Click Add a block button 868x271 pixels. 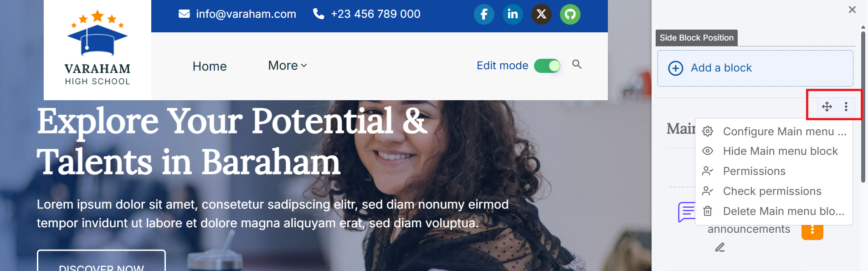(x=755, y=68)
